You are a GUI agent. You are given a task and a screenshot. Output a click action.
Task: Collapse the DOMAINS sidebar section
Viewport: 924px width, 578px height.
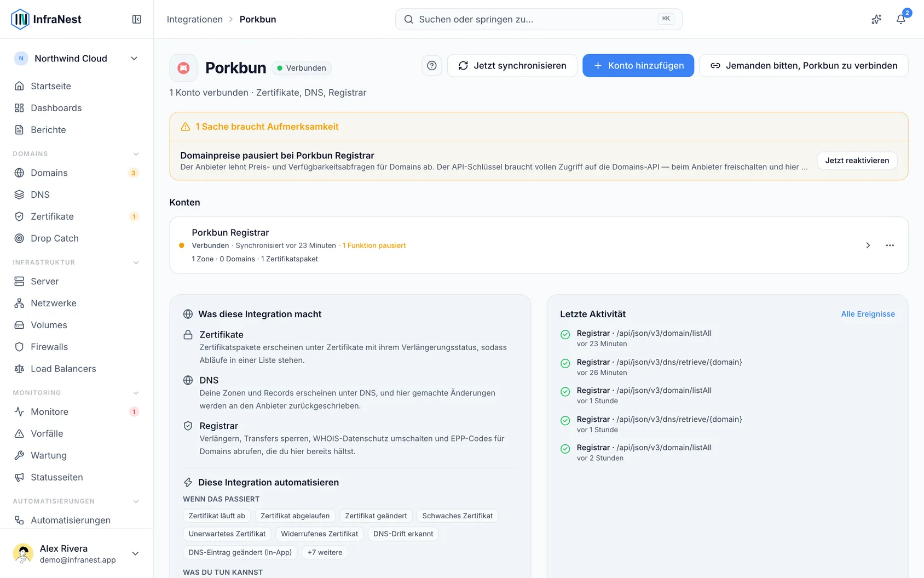pos(136,154)
